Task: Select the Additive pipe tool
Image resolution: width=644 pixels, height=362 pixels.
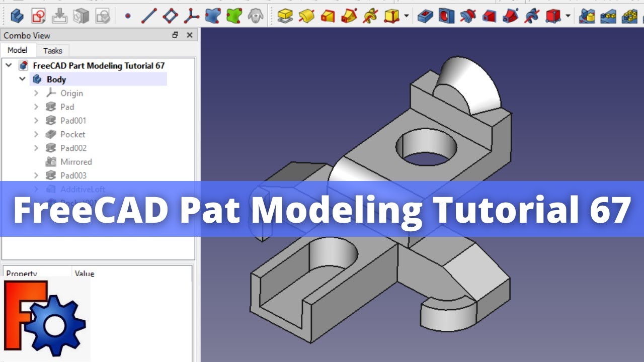Action: (349, 16)
